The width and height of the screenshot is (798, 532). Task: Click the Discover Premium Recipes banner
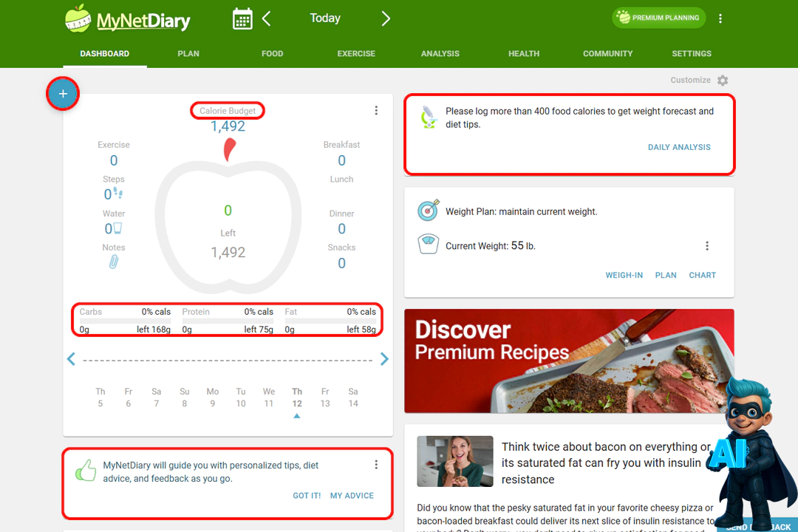569,361
